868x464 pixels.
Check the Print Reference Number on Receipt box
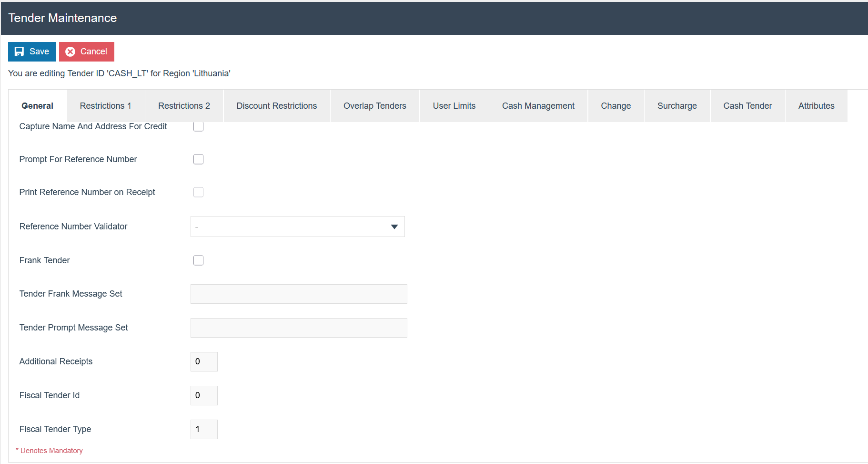(x=198, y=192)
